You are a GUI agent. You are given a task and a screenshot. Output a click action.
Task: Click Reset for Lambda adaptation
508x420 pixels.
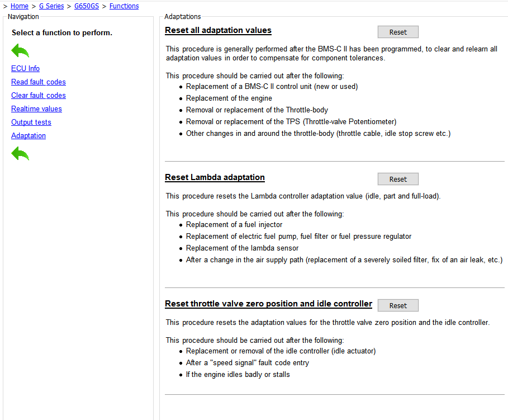click(x=398, y=179)
